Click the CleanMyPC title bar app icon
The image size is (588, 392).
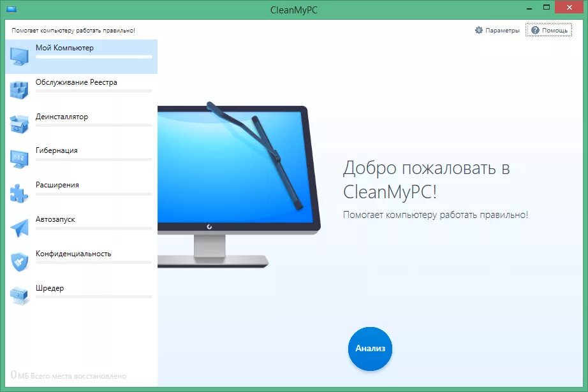coord(11,10)
